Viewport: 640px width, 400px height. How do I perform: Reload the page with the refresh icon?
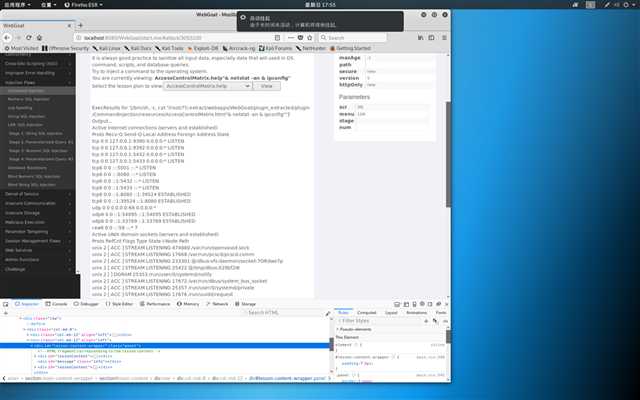(x=29, y=38)
